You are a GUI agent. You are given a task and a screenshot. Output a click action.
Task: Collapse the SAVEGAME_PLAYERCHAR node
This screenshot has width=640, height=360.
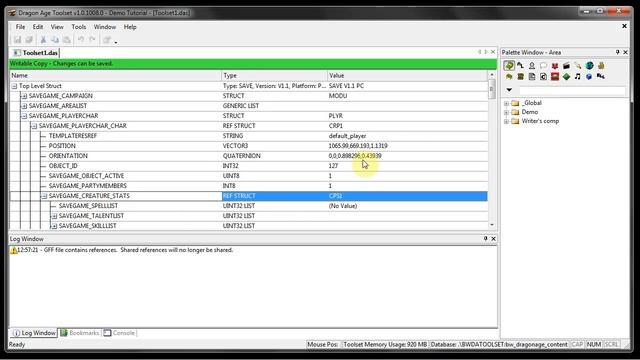(24, 116)
